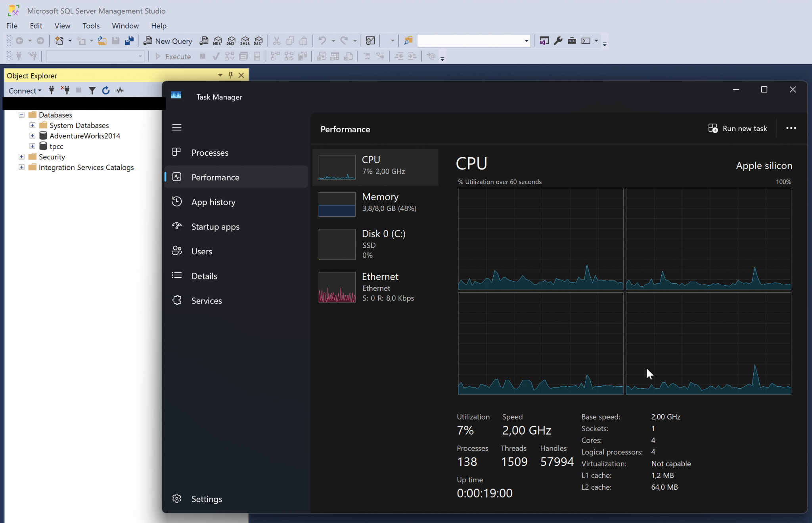The width and height of the screenshot is (812, 523).
Task: Click the Connect plug icon in Object Explorer
Action: pyautogui.click(x=52, y=91)
